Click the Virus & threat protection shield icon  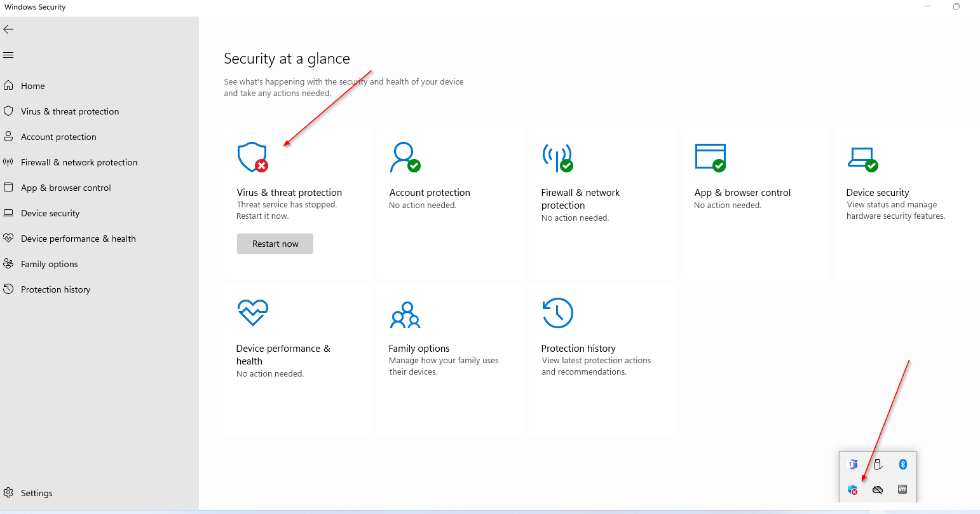click(252, 157)
